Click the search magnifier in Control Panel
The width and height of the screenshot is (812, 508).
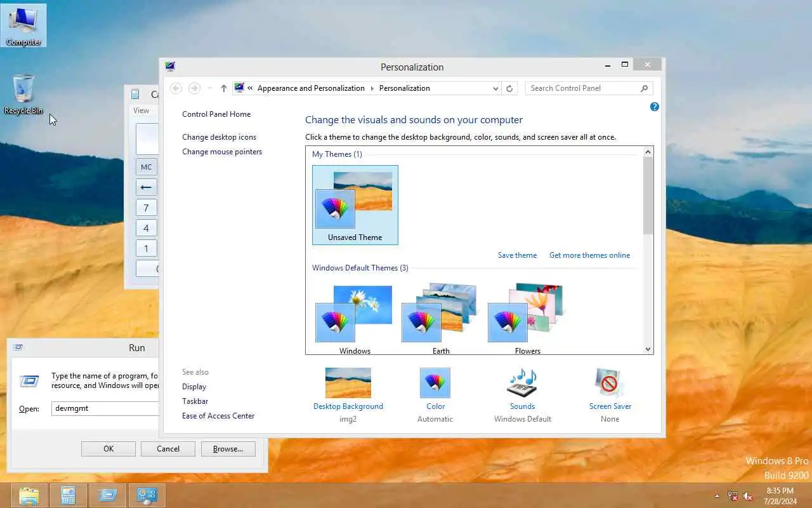644,88
